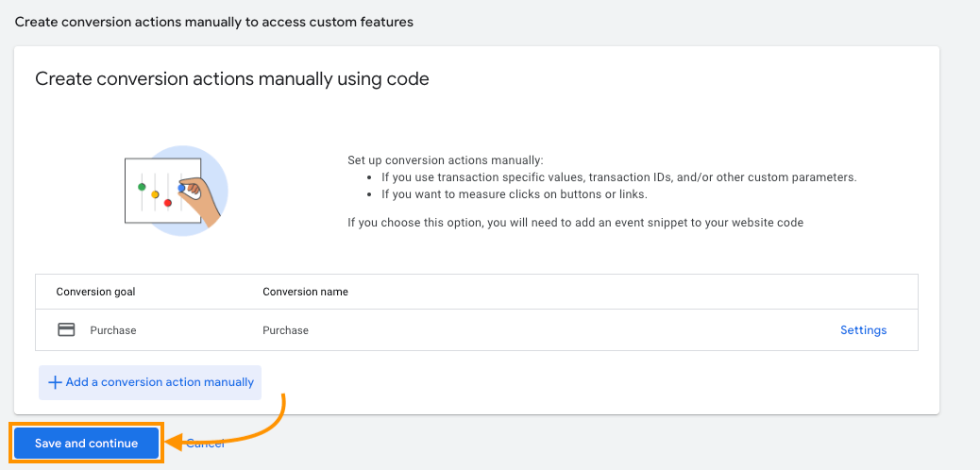Open Settings for the Purchase conversion
This screenshot has width=980, height=470.
(x=863, y=330)
